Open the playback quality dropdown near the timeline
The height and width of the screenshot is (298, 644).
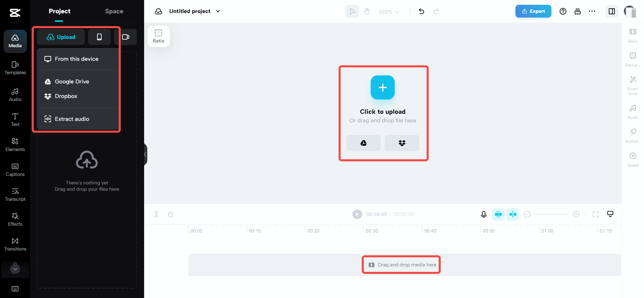[610, 214]
